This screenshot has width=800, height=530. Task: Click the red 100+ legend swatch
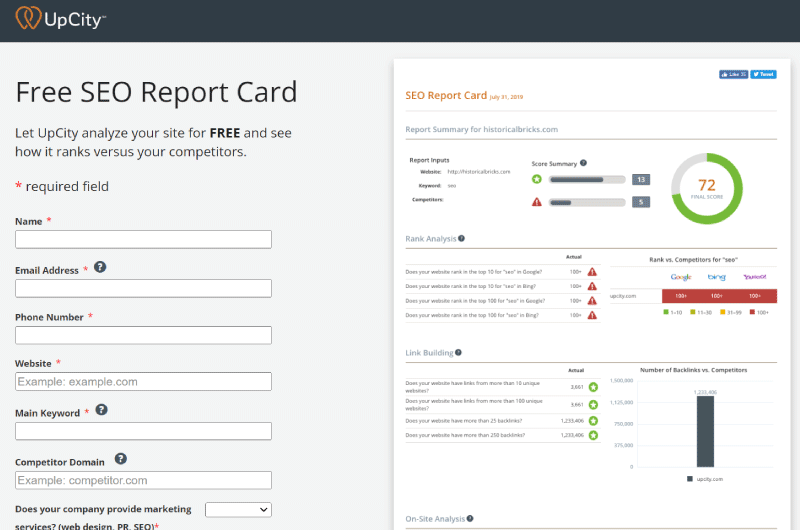pyautogui.click(x=752, y=312)
